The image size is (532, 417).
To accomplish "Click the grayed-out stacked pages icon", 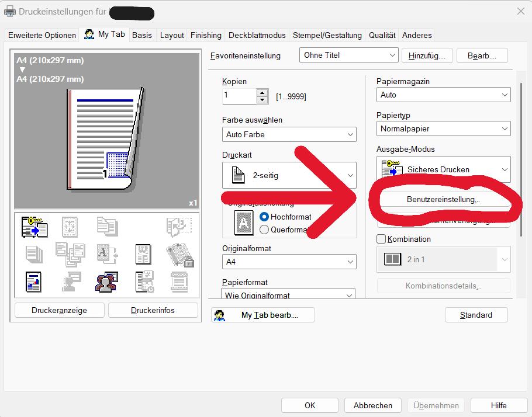I will [x=34, y=254].
